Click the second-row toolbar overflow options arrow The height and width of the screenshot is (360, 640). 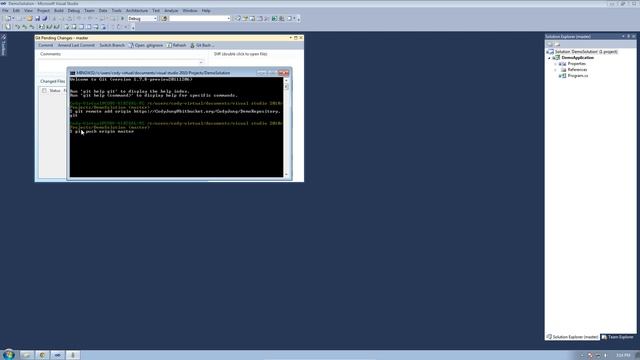pyautogui.click(x=133, y=27)
